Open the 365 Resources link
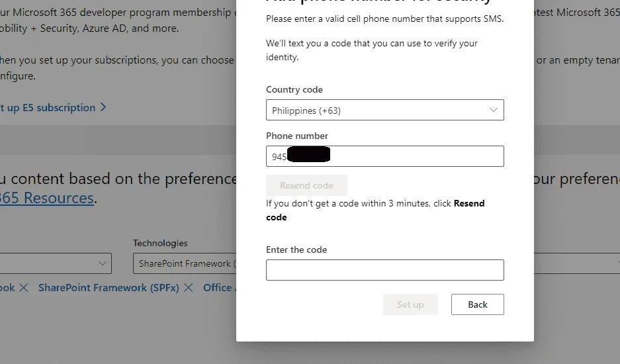Viewport: 620px width, 364px height. pyautogui.click(x=47, y=198)
